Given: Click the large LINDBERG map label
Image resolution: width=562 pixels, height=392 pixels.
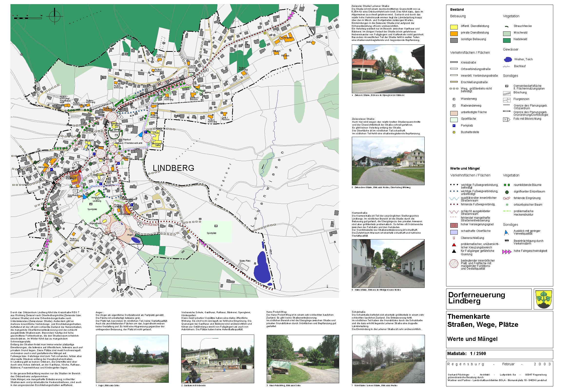Looking at the screenshot, I should tap(173, 168).
